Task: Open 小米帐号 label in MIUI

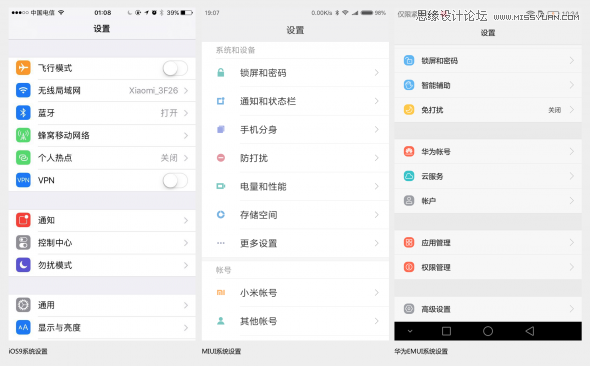Action: [259, 293]
